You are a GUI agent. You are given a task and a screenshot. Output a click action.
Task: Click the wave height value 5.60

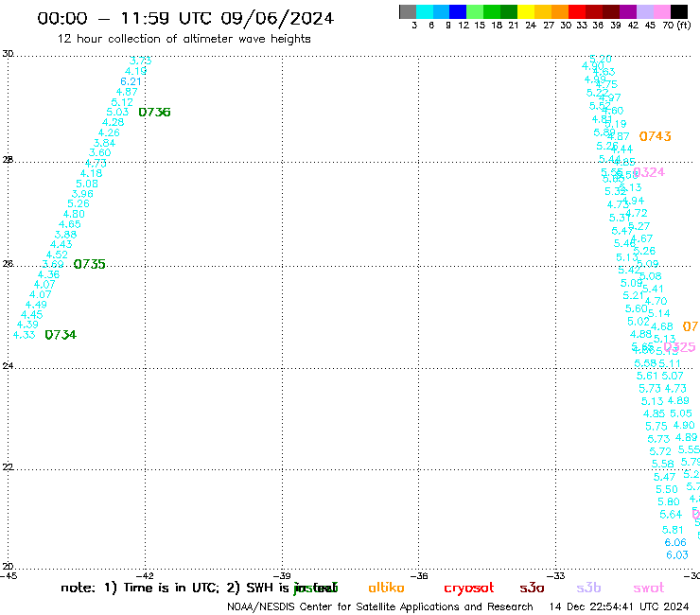tap(637, 308)
